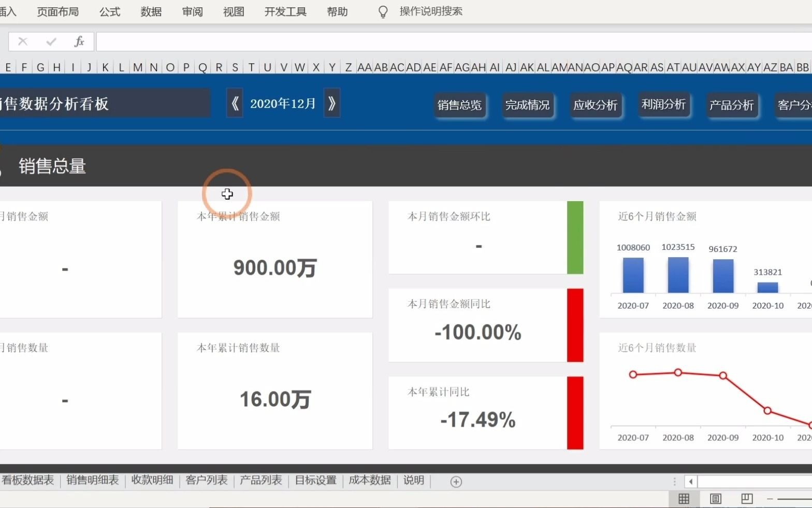Click the lightbulb Tell Me icon

383,12
